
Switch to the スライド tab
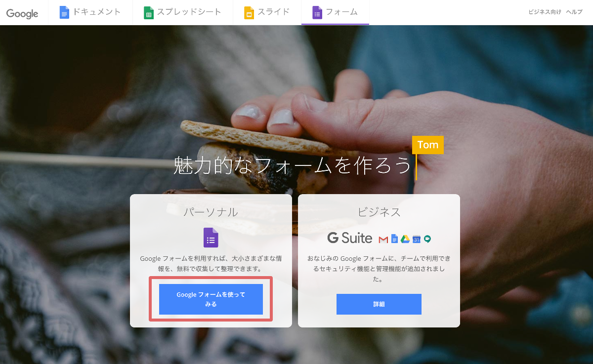[267, 12]
